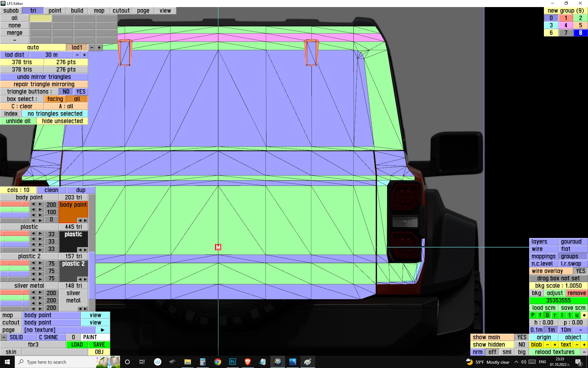Toggle show hidden NO button

(522, 345)
